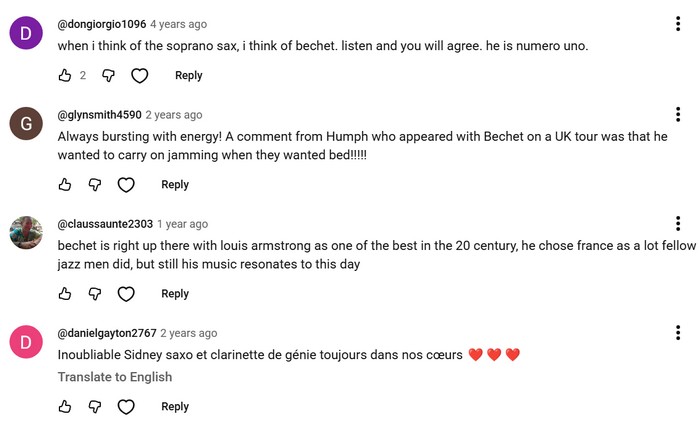Viewport: 700px width, 421px height.
Task: Reply to the @glynsmith4590 comment
Action: [x=175, y=184]
